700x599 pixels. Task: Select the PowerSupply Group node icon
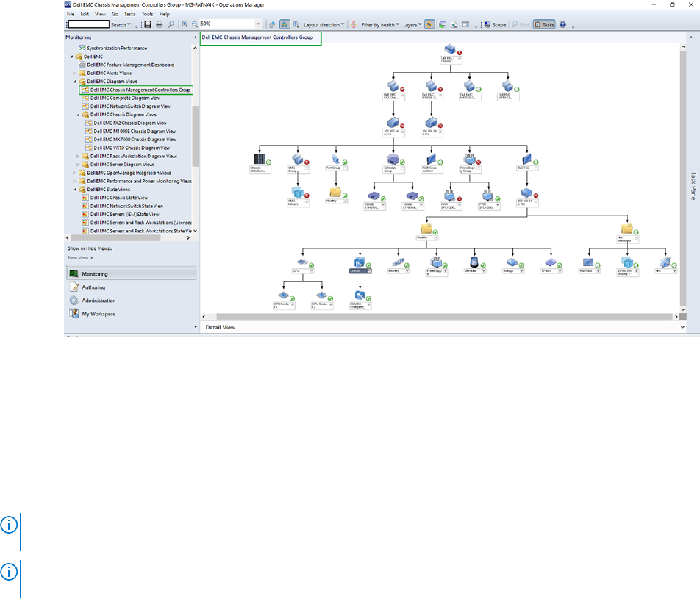pyautogui.click(x=469, y=159)
